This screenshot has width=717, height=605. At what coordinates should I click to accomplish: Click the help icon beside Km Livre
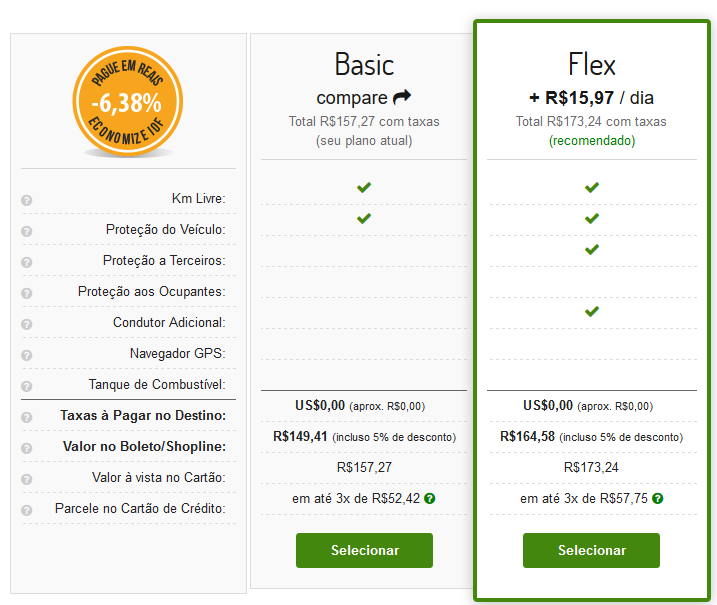(27, 200)
